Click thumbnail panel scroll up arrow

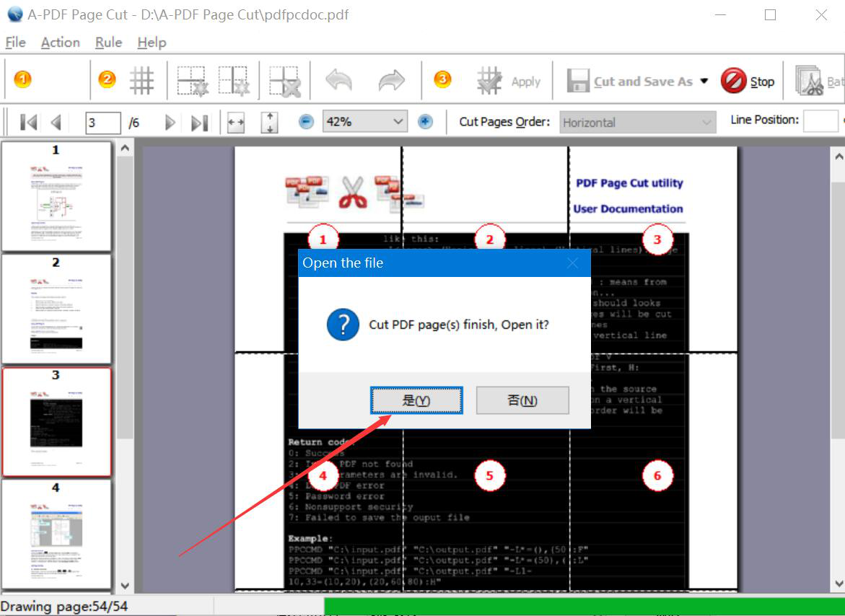tap(125, 148)
